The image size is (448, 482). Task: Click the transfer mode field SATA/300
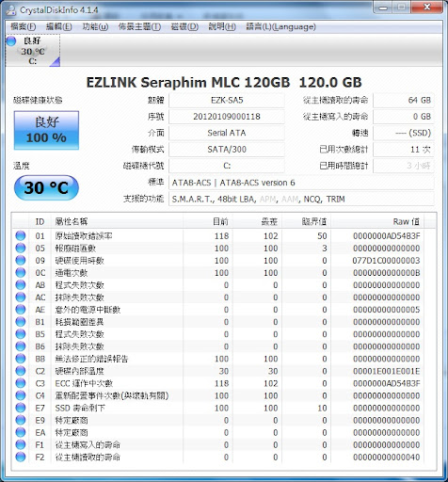[227, 150]
